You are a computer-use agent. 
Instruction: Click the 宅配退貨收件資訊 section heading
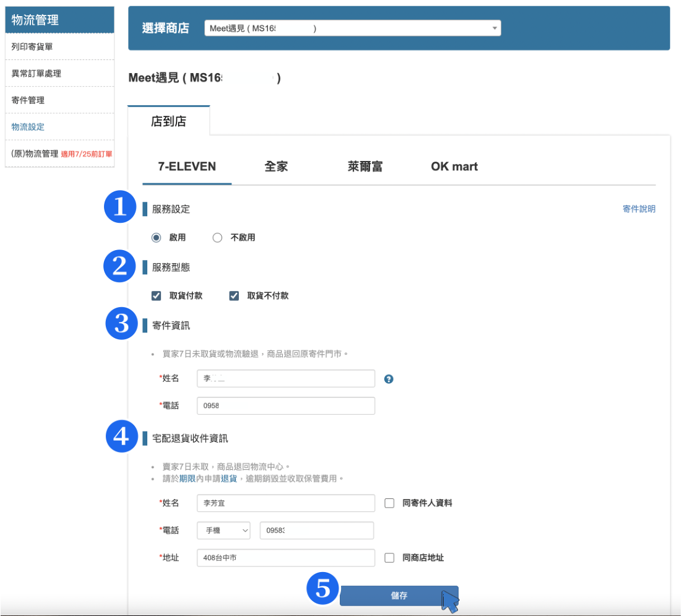pyautogui.click(x=190, y=438)
